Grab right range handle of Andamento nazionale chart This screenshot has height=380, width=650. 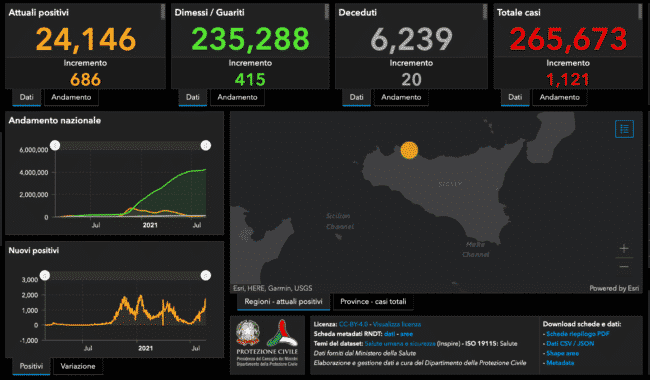(206, 145)
